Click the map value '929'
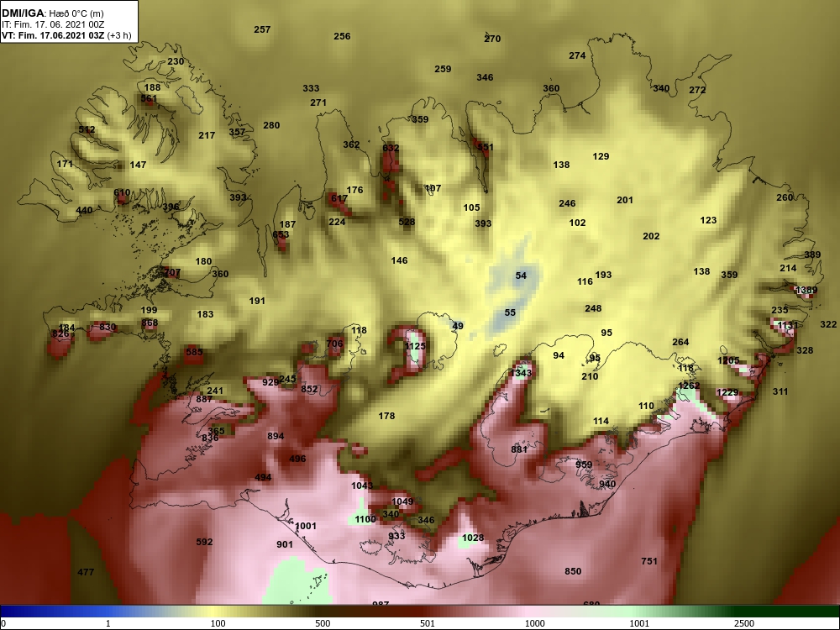Viewport: 840px width, 630px height. [x=270, y=382]
